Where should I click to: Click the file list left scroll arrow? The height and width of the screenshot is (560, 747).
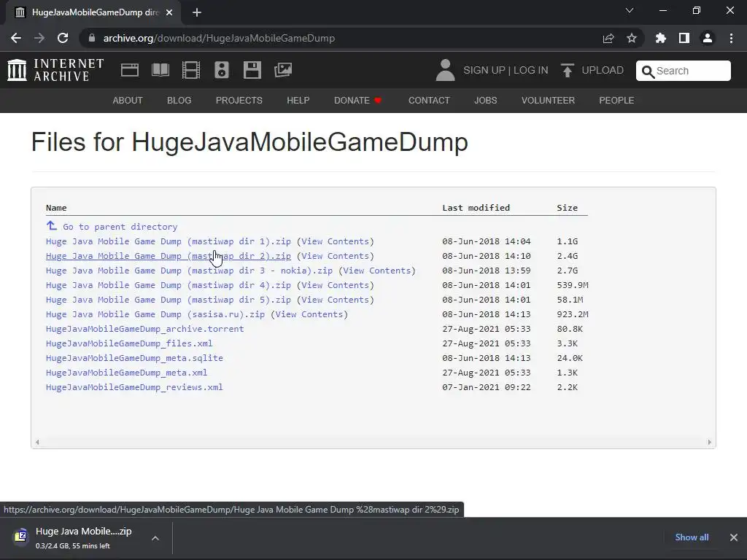coord(37,443)
